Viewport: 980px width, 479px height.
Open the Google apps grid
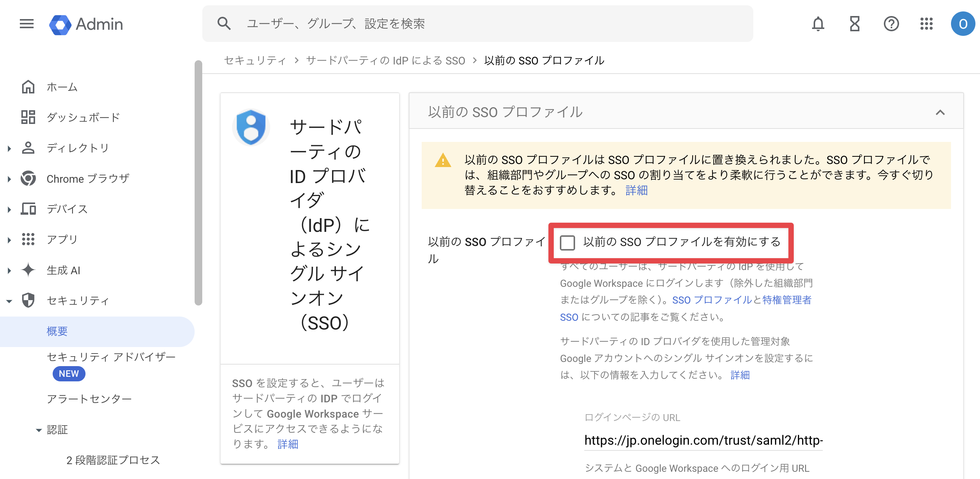click(926, 24)
